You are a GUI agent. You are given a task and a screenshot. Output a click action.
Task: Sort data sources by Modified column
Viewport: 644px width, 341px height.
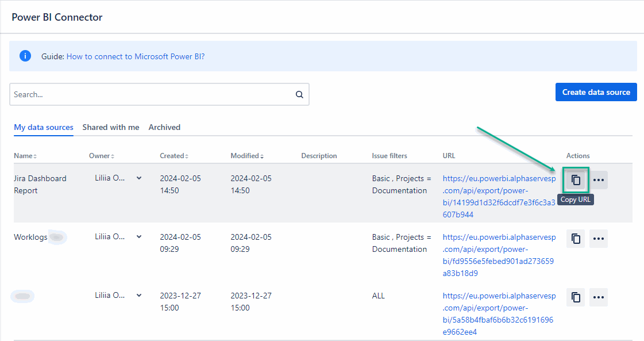(x=247, y=156)
